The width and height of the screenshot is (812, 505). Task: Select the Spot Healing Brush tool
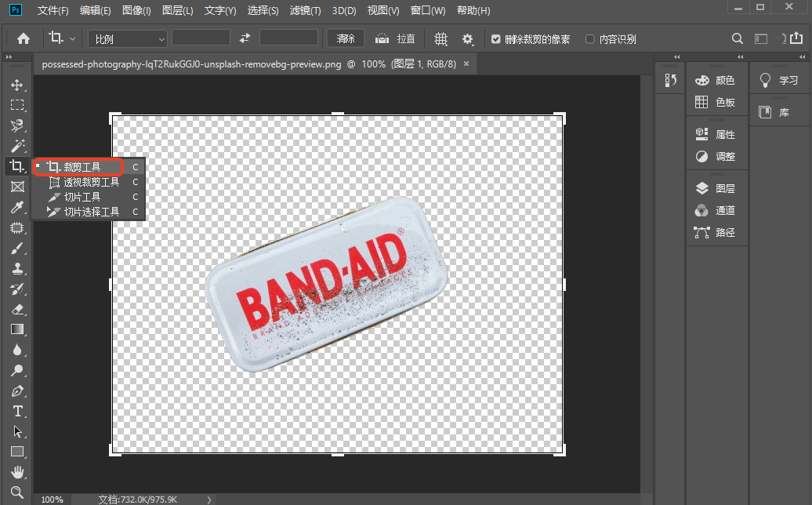(17, 228)
